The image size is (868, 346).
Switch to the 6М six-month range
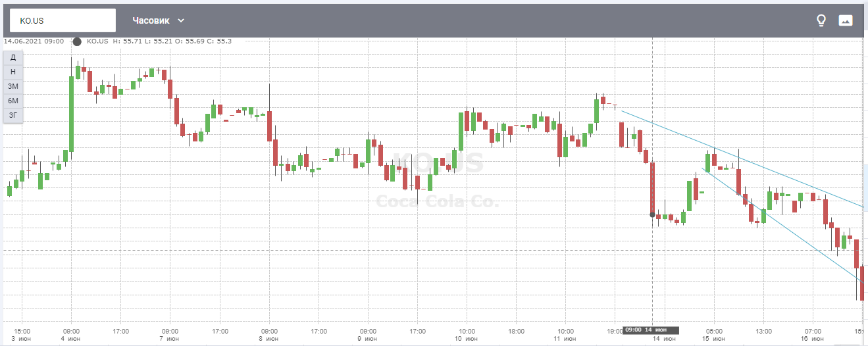(13, 101)
